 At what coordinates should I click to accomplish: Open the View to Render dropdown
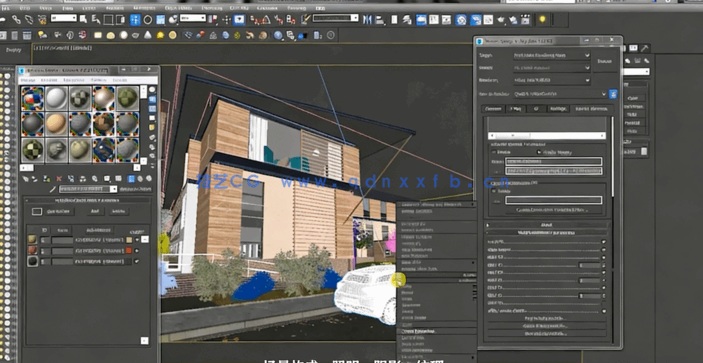click(x=560, y=94)
